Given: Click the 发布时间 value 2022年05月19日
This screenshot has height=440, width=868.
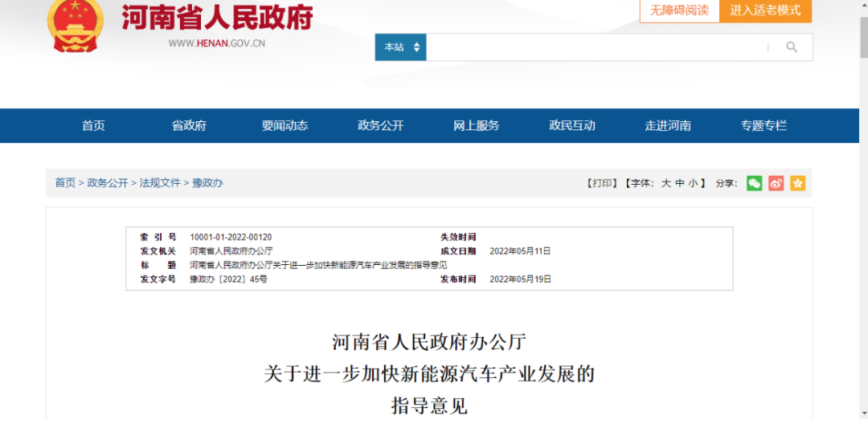Looking at the screenshot, I should pos(520,279).
